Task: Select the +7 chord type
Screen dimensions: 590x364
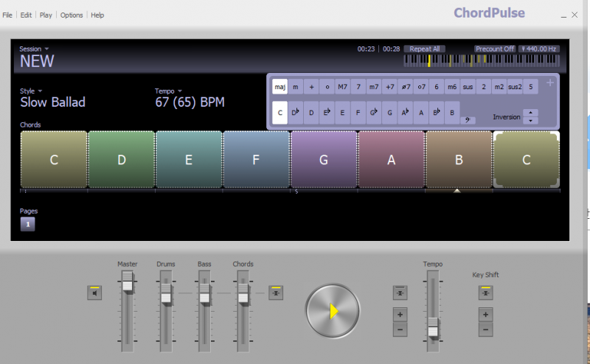Action: (x=390, y=87)
